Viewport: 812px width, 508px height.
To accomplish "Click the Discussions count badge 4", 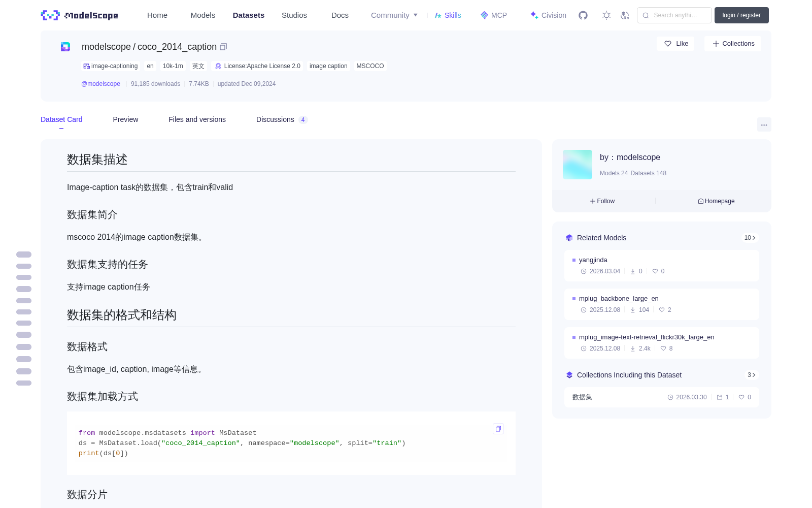I will click(303, 120).
